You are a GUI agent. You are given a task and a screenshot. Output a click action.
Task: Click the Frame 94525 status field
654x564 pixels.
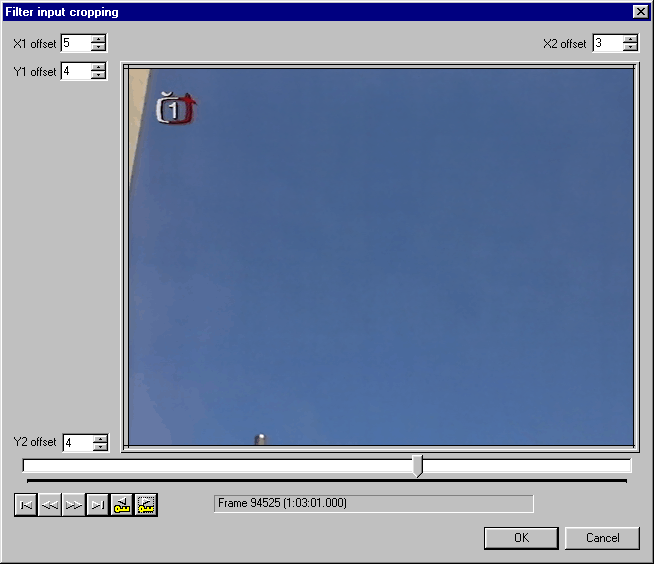(373, 504)
